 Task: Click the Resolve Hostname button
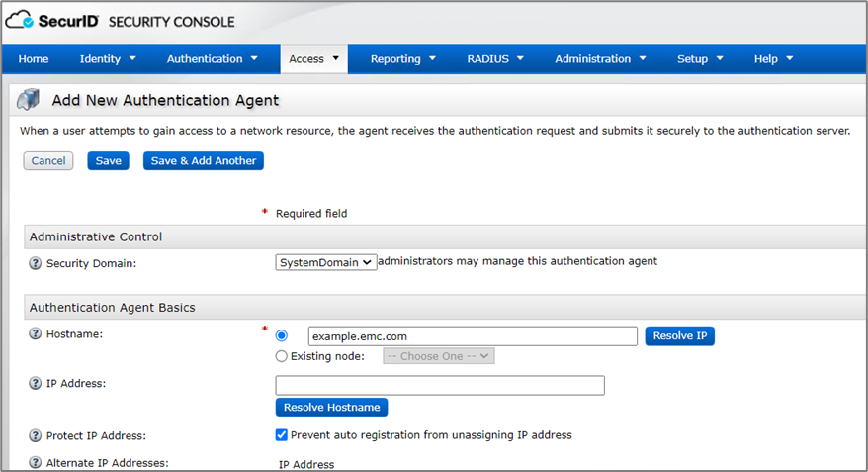(x=331, y=407)
